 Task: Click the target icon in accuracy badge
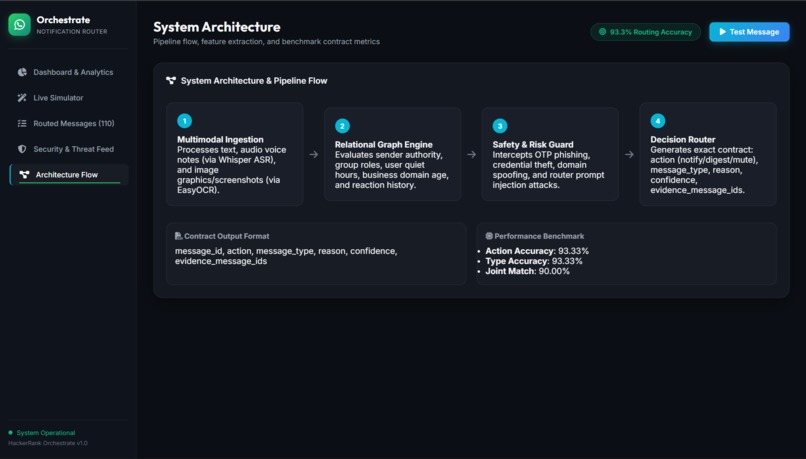tap(602, 32)
